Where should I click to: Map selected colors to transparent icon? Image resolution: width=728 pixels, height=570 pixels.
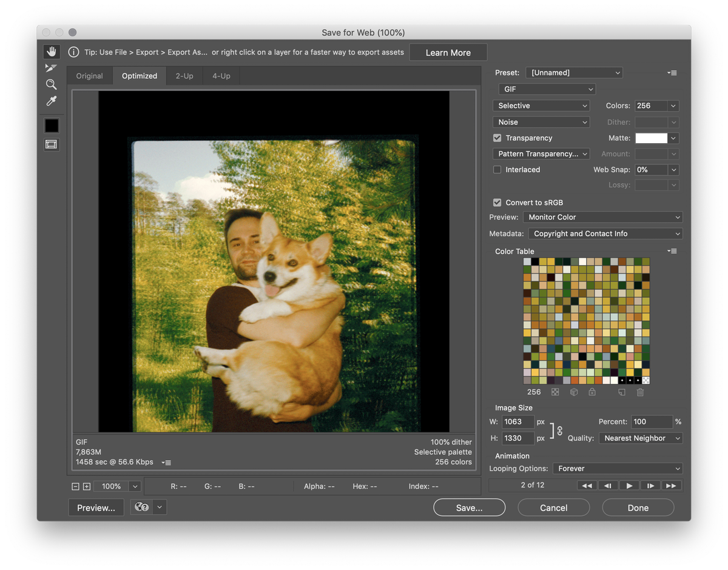click(555, 392)
